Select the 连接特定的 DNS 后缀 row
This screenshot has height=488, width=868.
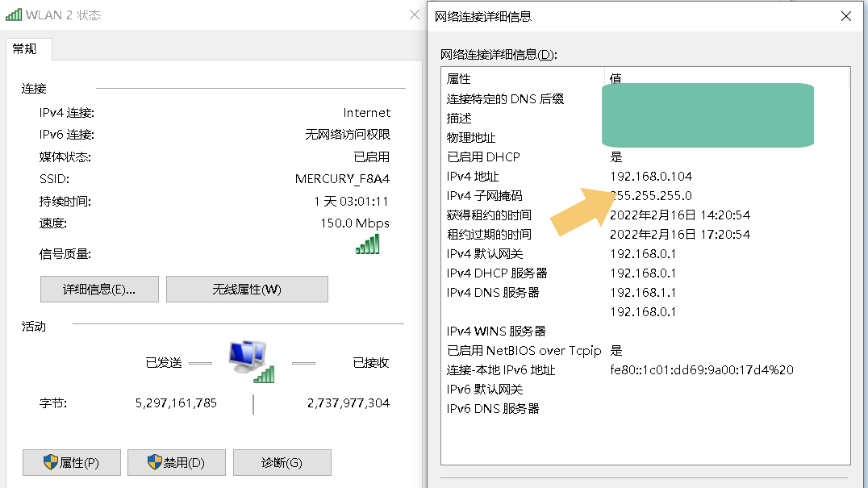click(x=505, y=98)
